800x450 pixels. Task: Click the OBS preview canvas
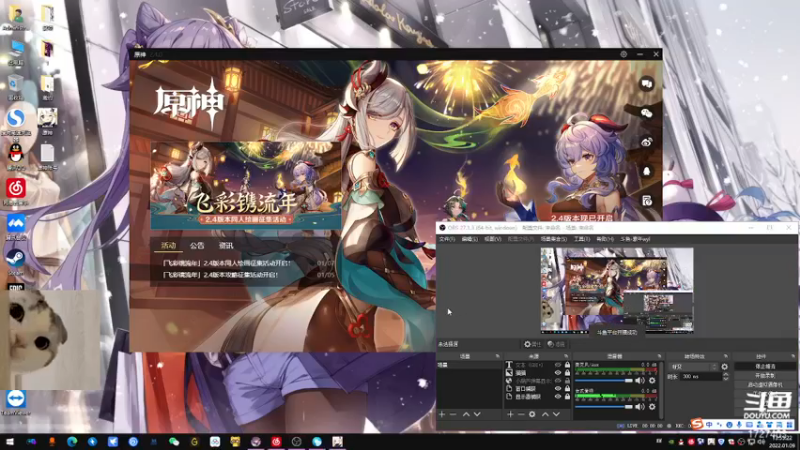pyautogui.click(x=617, y=291)
